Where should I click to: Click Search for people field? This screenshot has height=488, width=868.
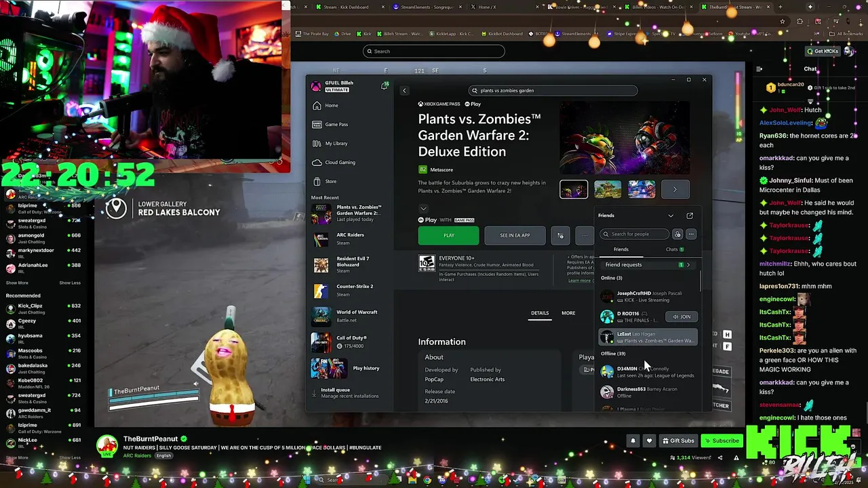tap(635, 235)
